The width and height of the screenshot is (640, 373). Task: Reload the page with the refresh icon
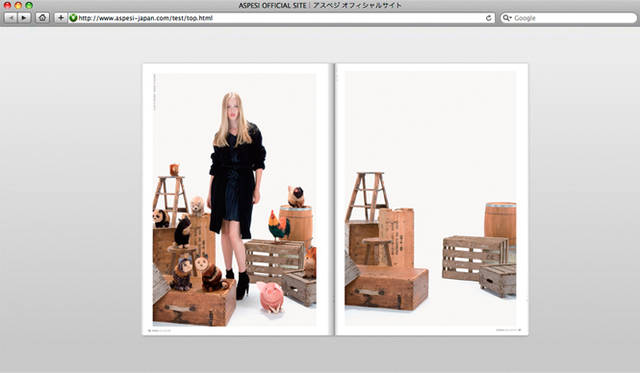pos(489,18)
